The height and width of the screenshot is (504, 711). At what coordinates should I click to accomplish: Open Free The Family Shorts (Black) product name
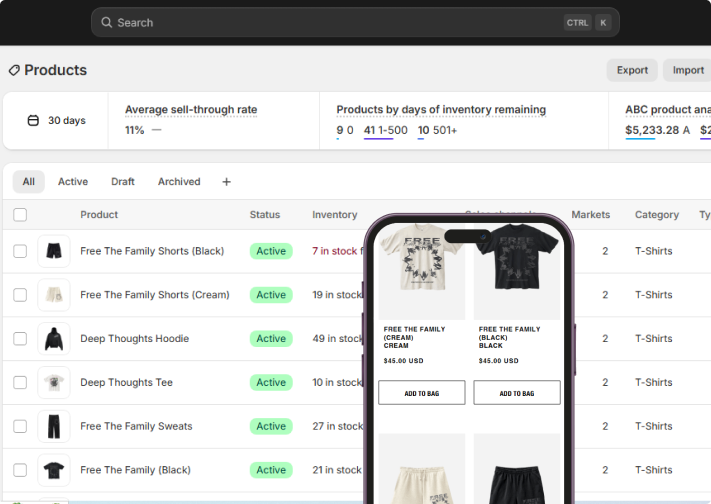pyautogui.click(x=152, y=251)
